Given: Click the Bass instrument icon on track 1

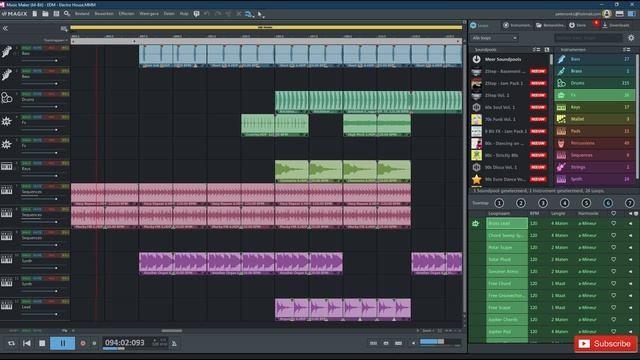Looking at the screenshot, I should coord(7,52).
